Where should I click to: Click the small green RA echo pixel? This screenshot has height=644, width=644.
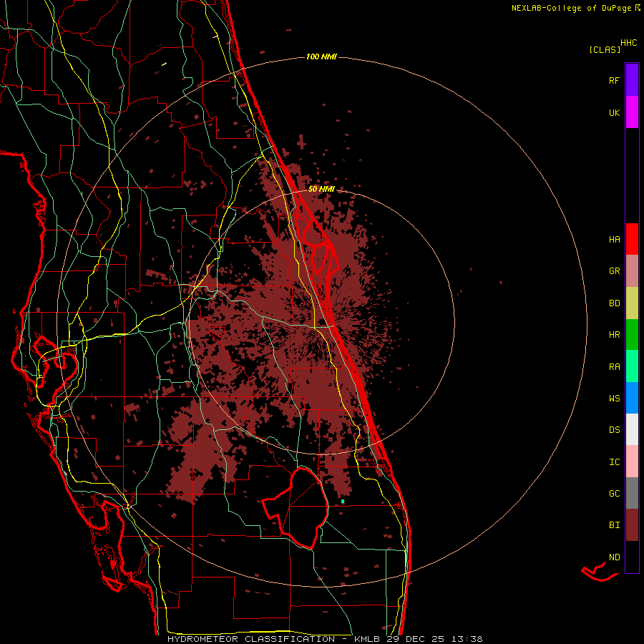pos(343,502)
